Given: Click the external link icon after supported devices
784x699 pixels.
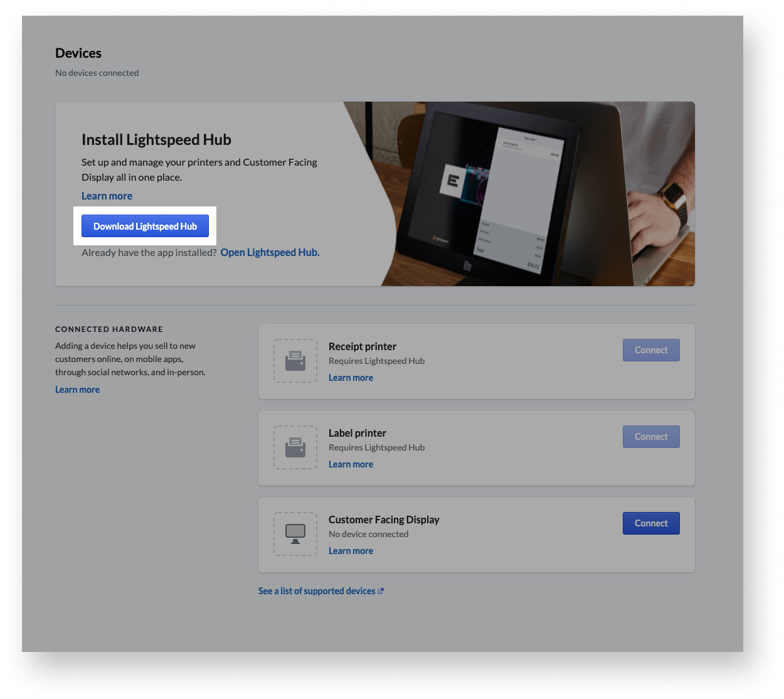Looking at the screenshot, I should 381,591.
